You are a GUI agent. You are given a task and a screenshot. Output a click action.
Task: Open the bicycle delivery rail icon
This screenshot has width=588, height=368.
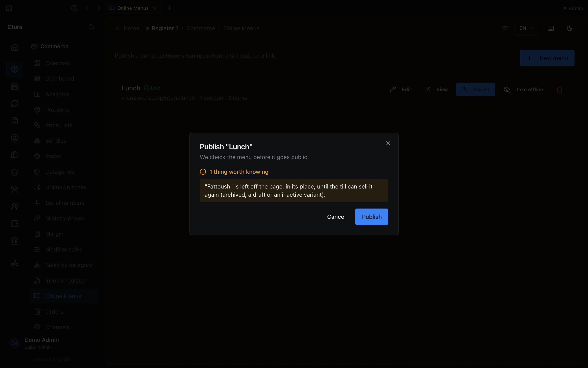(14, 263)
